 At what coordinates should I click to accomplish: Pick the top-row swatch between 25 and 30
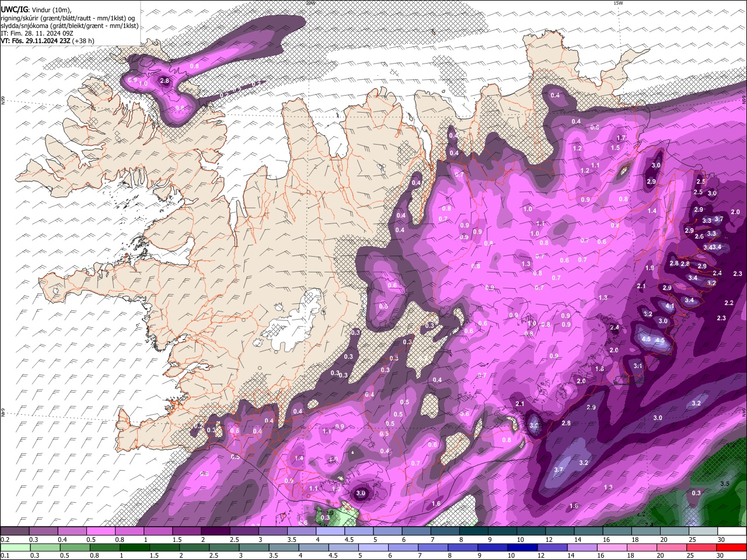(704, 531)
